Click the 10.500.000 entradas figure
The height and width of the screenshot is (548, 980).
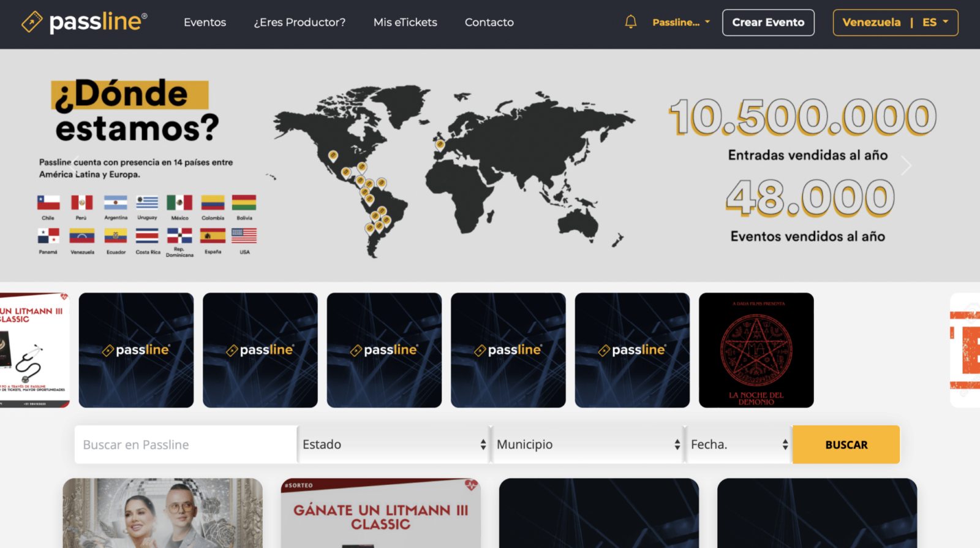click(803, 116)
